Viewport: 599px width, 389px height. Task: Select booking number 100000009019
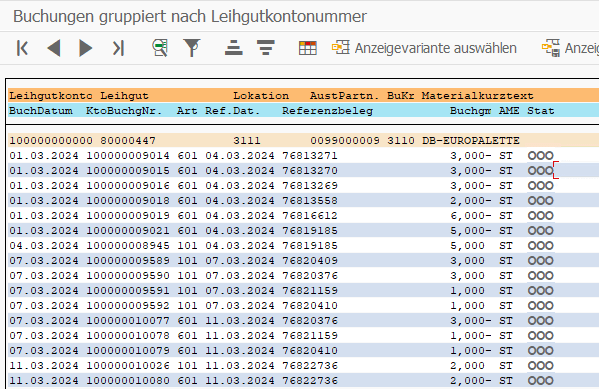pos(128,216)
